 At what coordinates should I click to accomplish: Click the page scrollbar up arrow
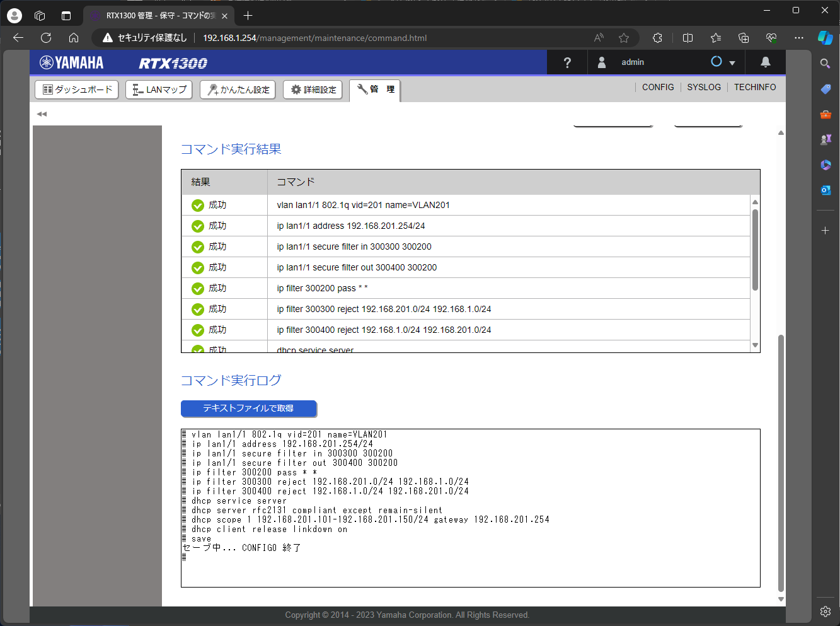click(x=781, y=133)
